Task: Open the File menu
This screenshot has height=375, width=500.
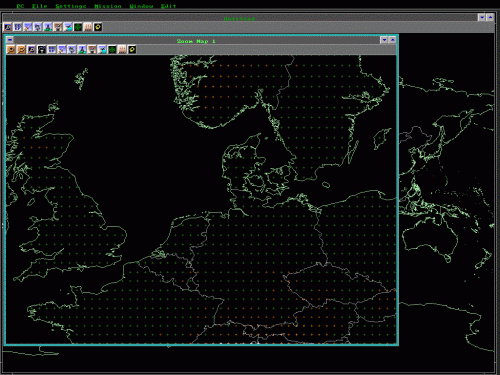Action: (39, 6)
